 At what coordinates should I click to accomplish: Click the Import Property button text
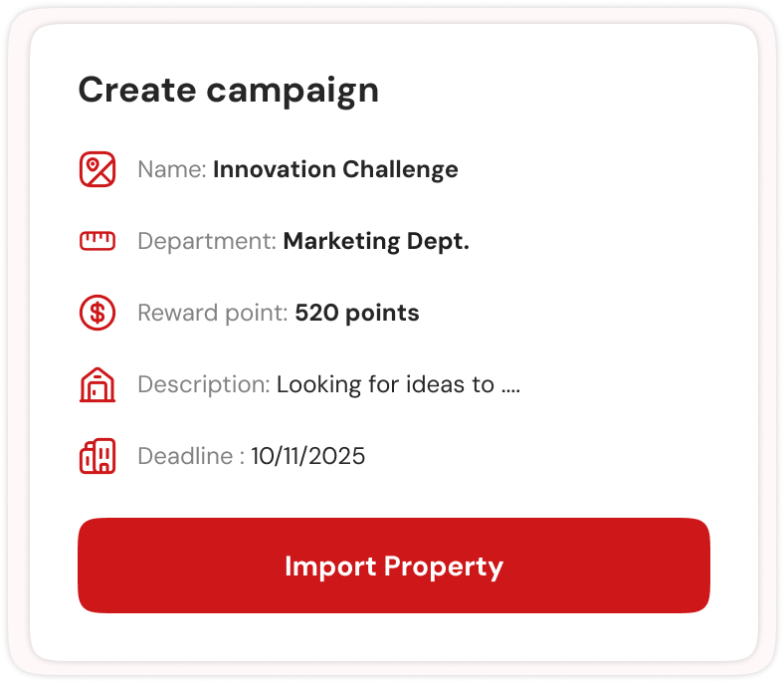point(394,566)
